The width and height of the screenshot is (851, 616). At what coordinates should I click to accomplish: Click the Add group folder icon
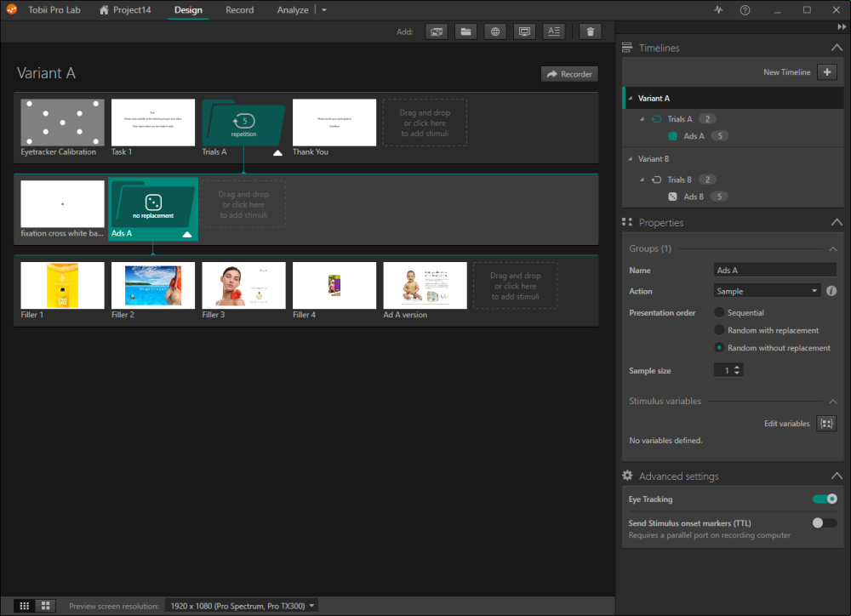[465, 31]
